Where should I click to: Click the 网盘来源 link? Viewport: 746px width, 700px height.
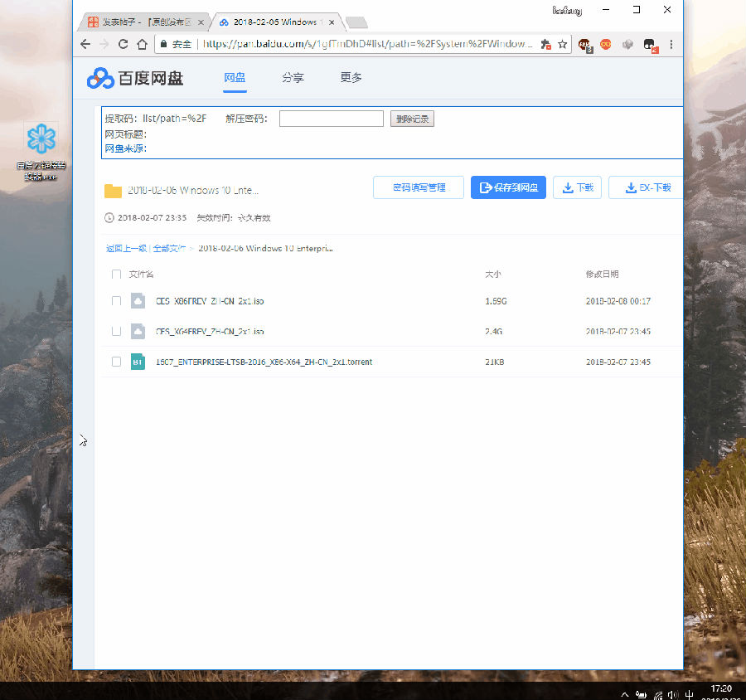click(126, 148)
